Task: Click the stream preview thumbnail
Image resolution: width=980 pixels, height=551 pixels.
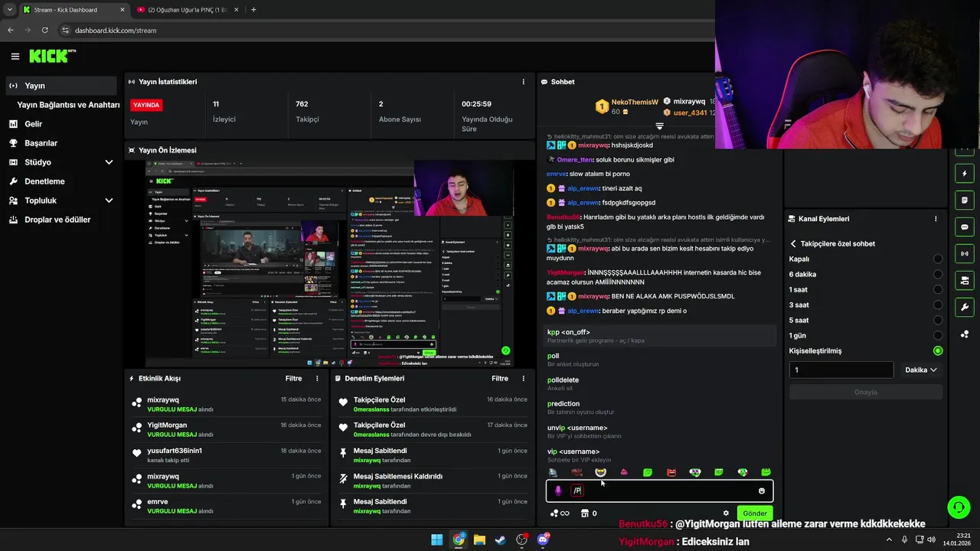Action: (330, 263)
